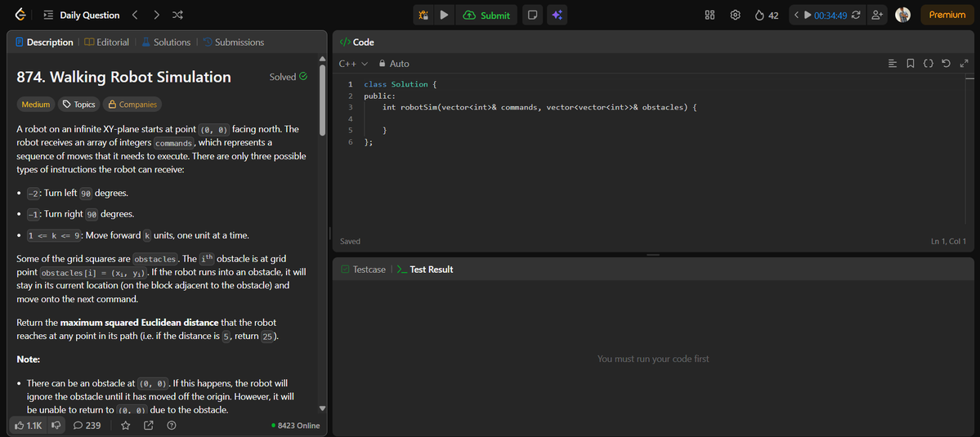Switch to the Solutions tab
This screenshot has height=437, width=980.
166,42
